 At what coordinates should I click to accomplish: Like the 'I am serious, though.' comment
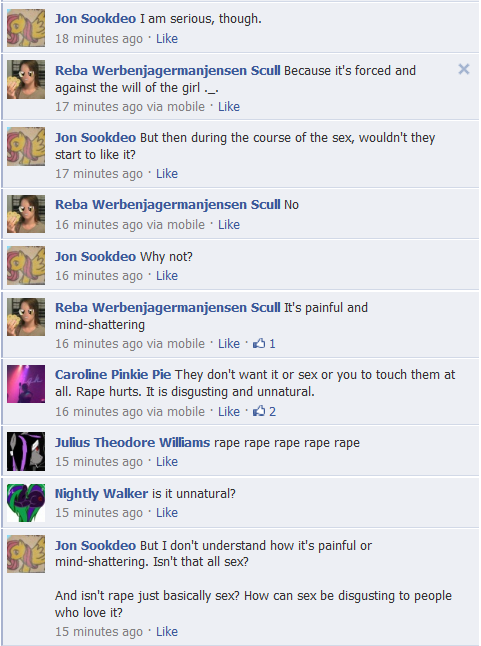coord(167,39)
